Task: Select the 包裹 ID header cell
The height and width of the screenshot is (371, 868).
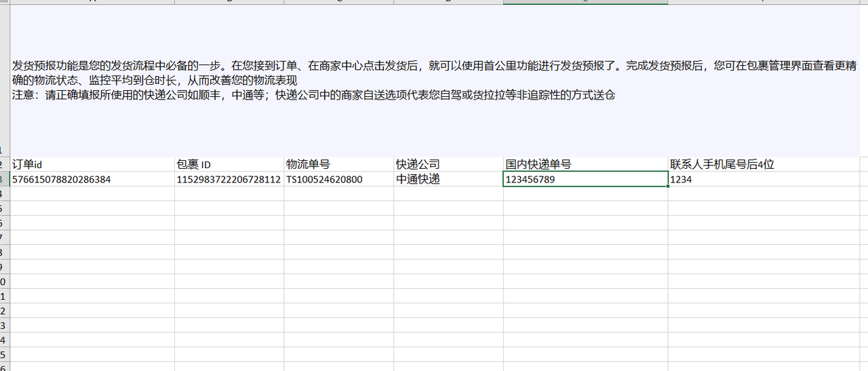Action: (229, 164)
